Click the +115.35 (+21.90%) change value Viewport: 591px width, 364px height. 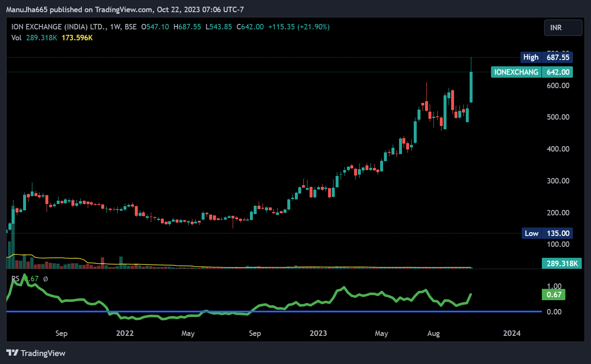(299, 27)
